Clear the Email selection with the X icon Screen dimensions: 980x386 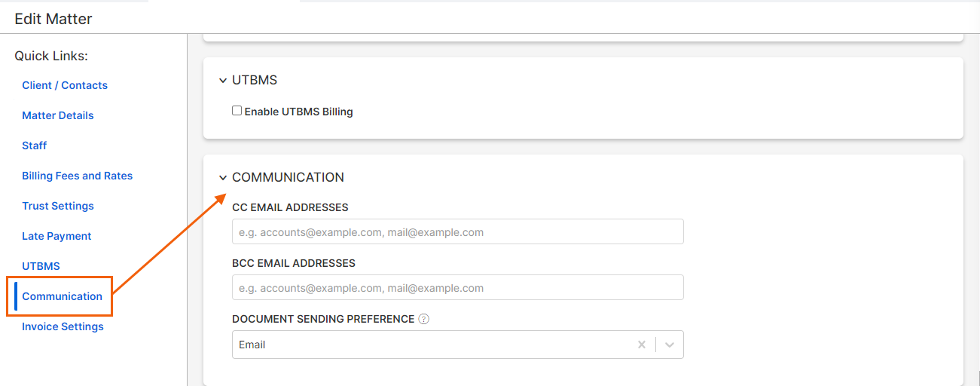point(642,345)
